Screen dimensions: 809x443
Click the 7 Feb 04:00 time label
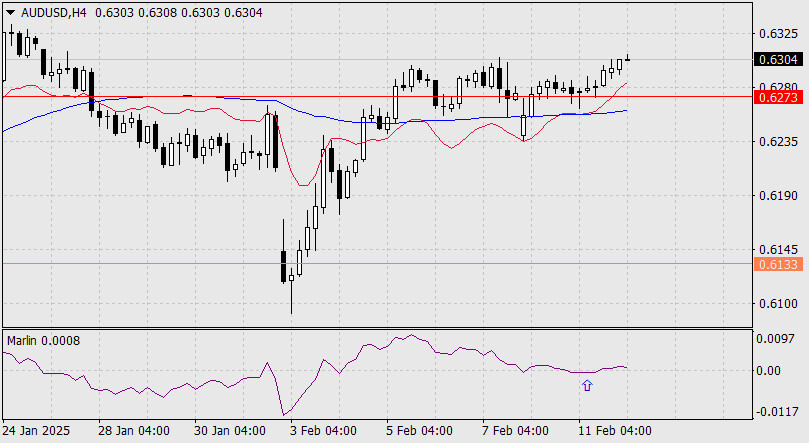tap(515, 431)
